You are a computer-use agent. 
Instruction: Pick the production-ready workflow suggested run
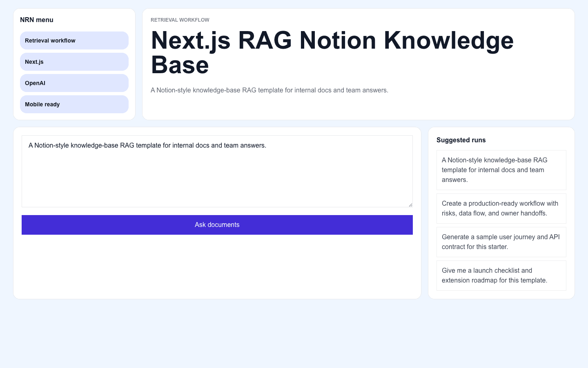coord(501,209)
